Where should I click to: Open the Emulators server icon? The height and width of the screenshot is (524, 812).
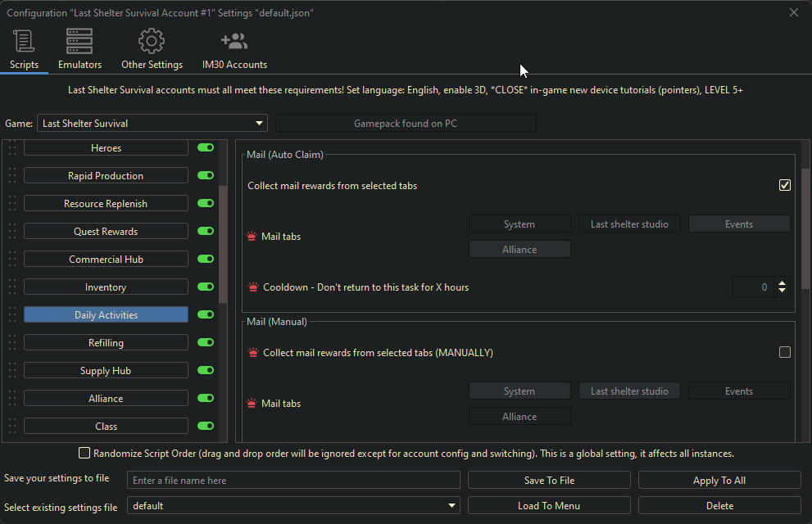pos(79,41)
